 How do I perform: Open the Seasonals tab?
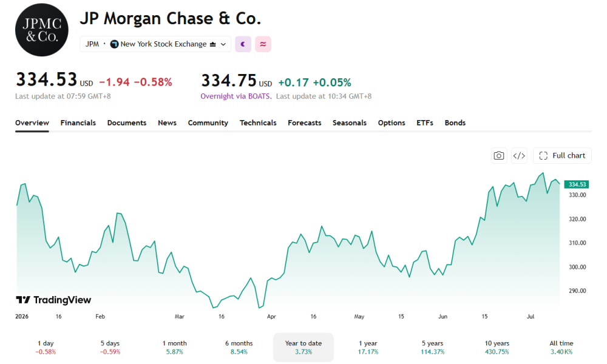pyautogui.click(x=349, y=123)
